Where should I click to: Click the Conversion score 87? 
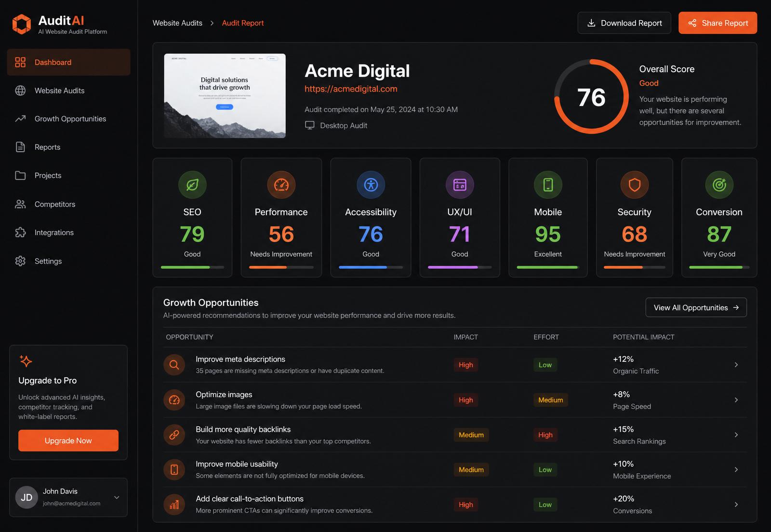pos(719,234)
